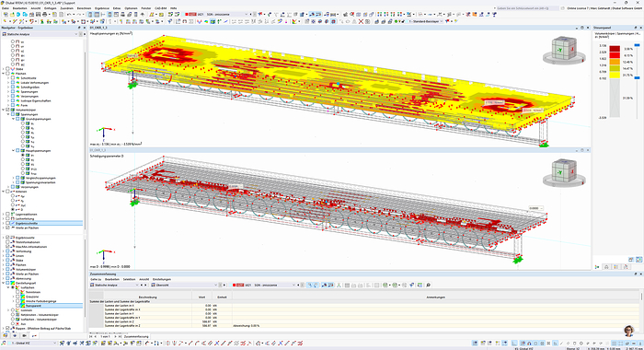Image resolution: width=644 pixels, height=350 pixels.
Task: Open the Ergebnisse menu
Action: tap(102, 8)
